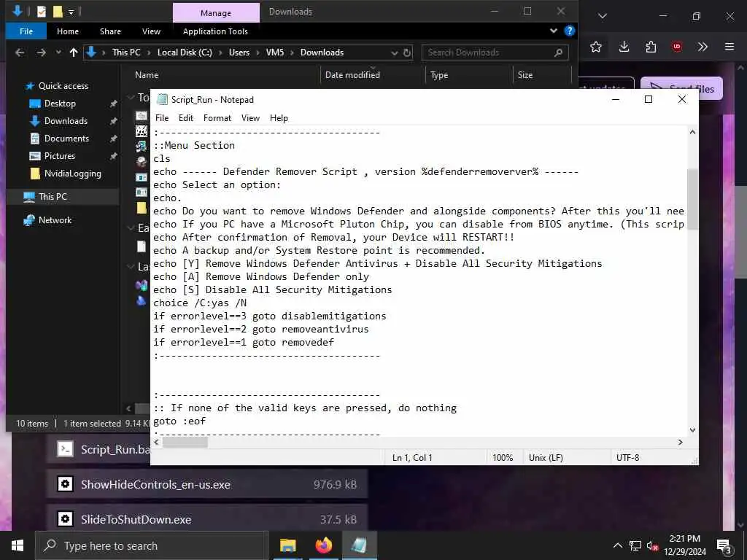Click SlideToShutDown.exe in the list
This screenshot has width=747, height=560.
point(206,519)
